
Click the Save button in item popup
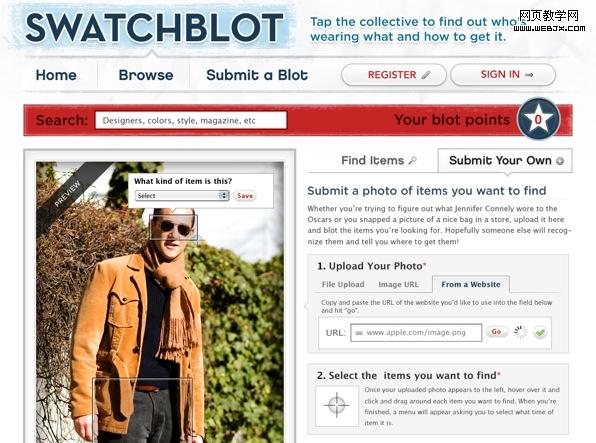click(x=245, y=196)
